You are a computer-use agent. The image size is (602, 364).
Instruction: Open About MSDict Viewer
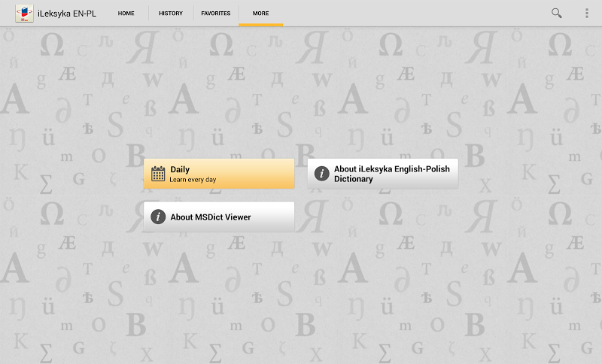[x=219, y=217]
